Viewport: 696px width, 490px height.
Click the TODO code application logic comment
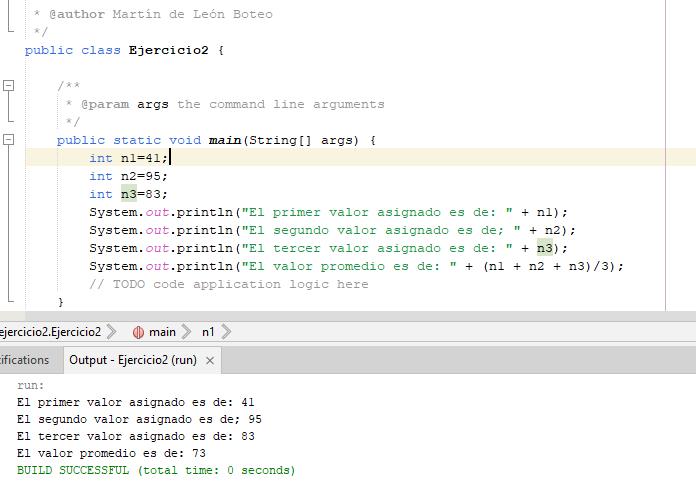229,284
